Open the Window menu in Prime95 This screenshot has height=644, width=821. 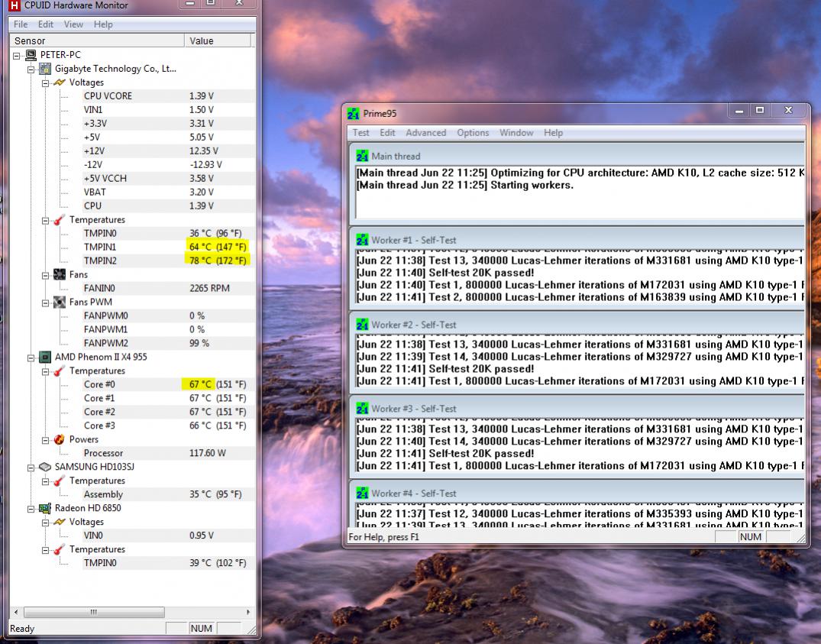click(516, 132)
